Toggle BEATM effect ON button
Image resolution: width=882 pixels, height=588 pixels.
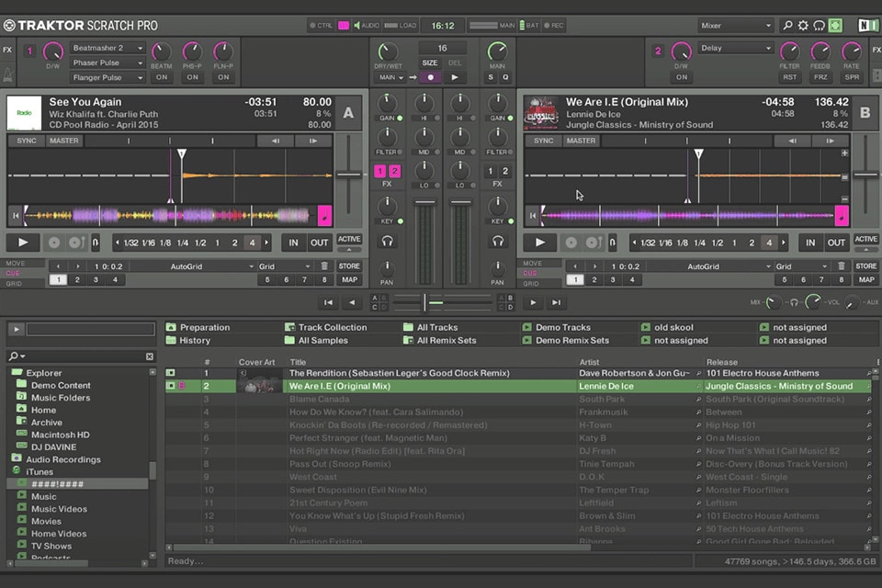pos(162,77)
